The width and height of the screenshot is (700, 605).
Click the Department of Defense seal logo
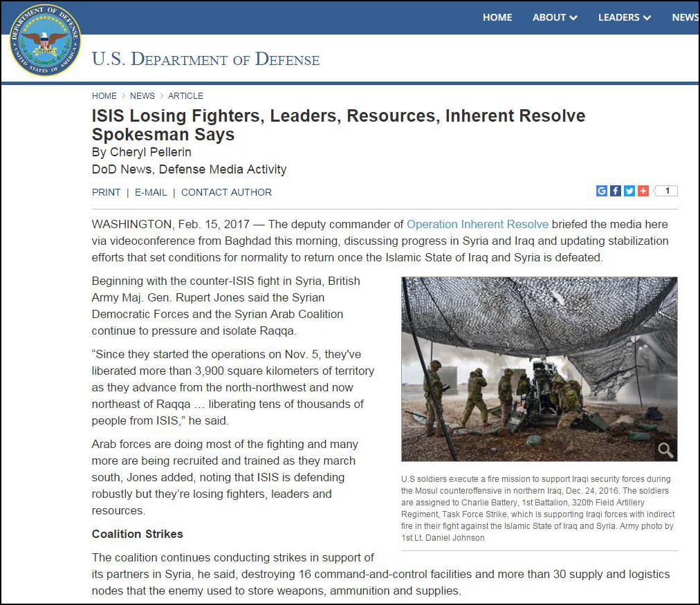pyautogui.click(x=45, y=40)
